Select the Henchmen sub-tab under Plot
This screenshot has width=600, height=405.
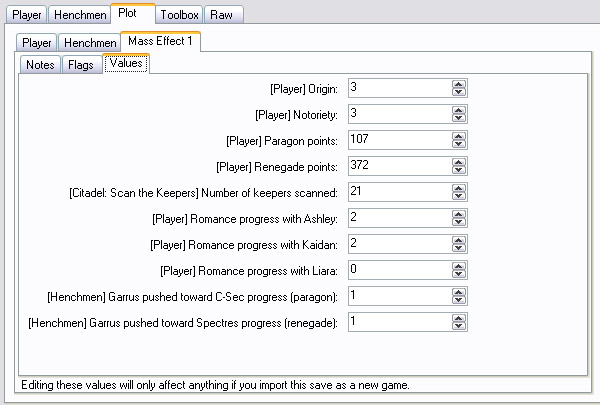coord(88,42)
